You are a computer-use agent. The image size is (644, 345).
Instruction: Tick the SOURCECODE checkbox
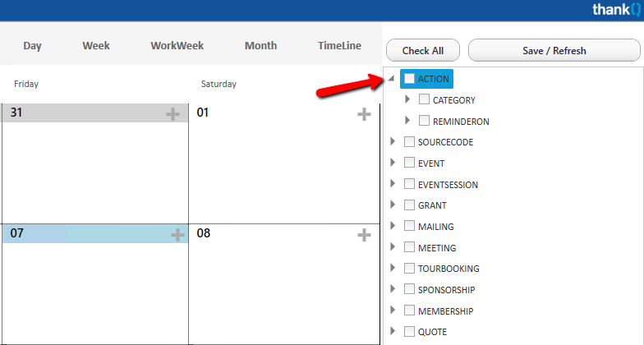(409, 141)
